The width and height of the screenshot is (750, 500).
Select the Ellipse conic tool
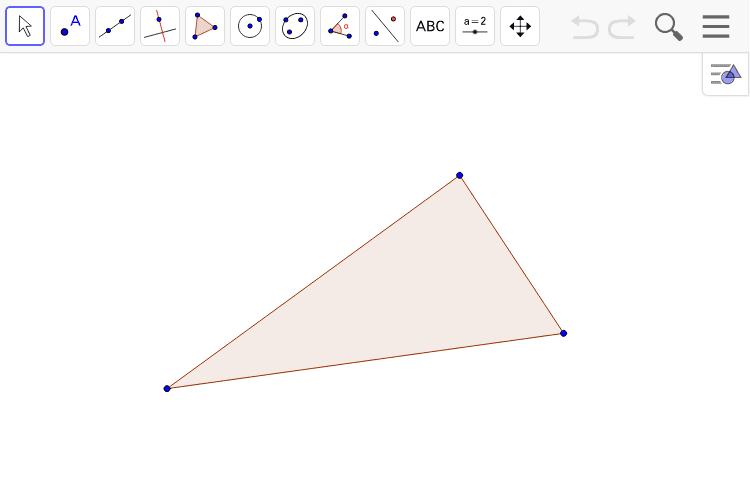click(295, 26)
